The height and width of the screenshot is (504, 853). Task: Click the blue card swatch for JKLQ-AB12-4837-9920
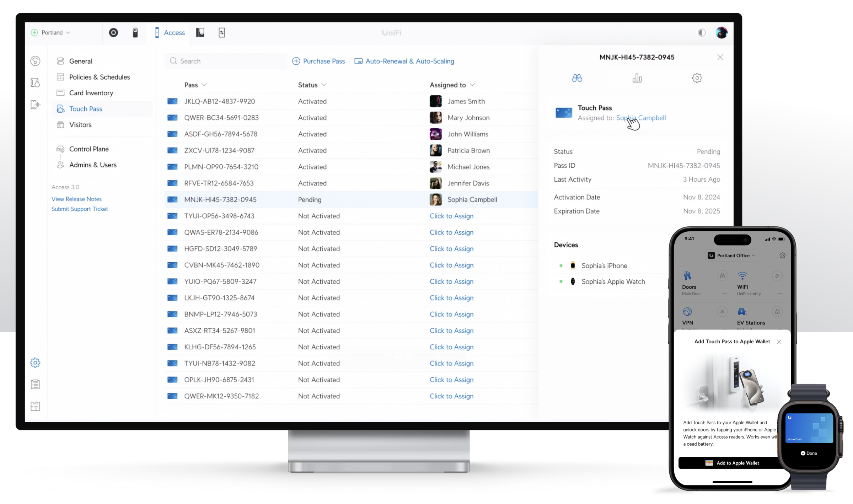click(x=172, y=102)
